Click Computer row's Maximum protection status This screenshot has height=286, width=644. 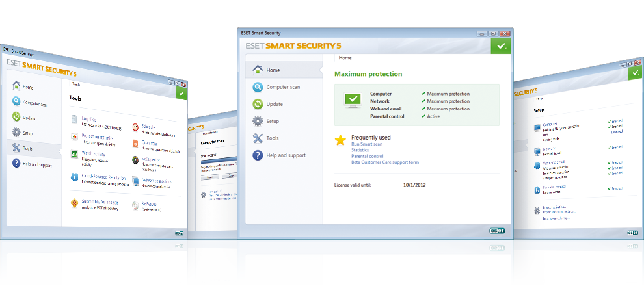445,94
